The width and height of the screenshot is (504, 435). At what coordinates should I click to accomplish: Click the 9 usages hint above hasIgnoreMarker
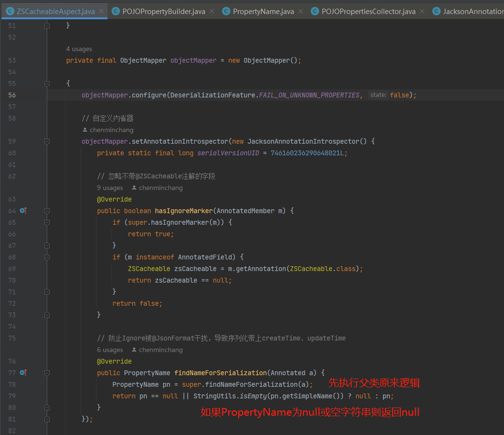point(110,188)
